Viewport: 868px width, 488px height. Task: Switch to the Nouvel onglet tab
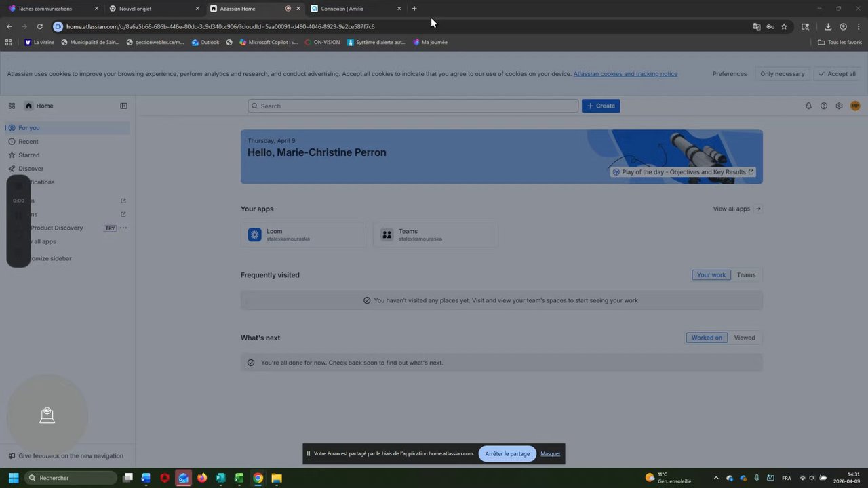155,9
